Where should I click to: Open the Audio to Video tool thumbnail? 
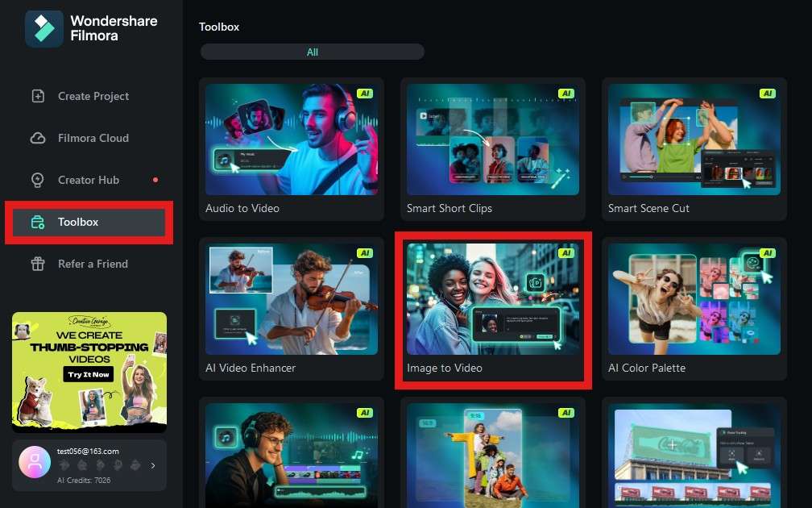292,139
